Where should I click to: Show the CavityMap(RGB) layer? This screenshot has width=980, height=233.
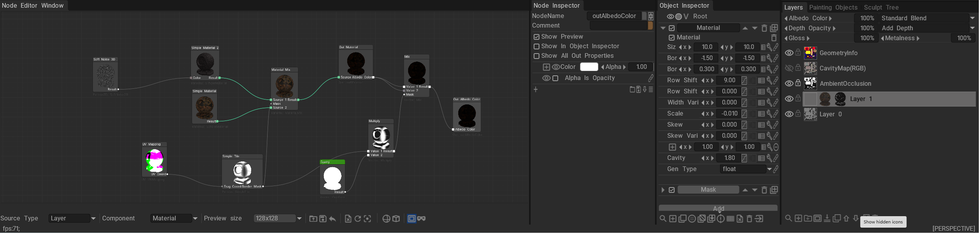tap(789, 68)
